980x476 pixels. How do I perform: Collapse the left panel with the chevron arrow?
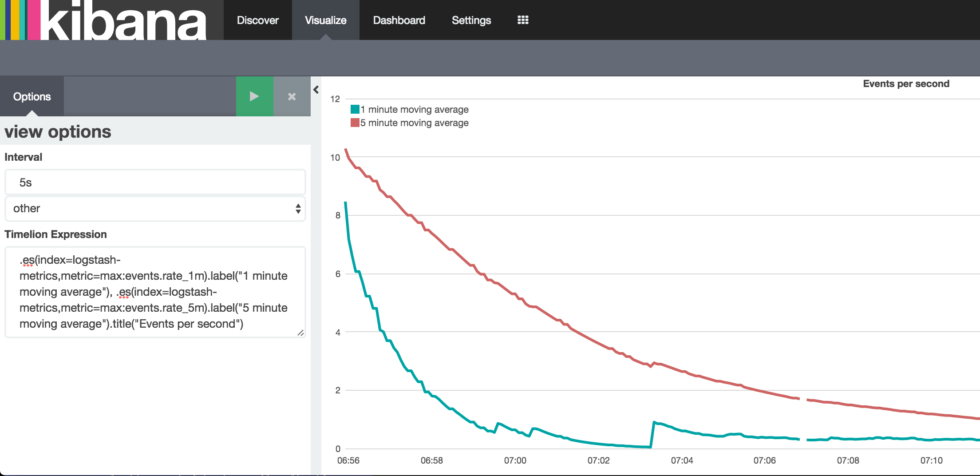(316, 89)
